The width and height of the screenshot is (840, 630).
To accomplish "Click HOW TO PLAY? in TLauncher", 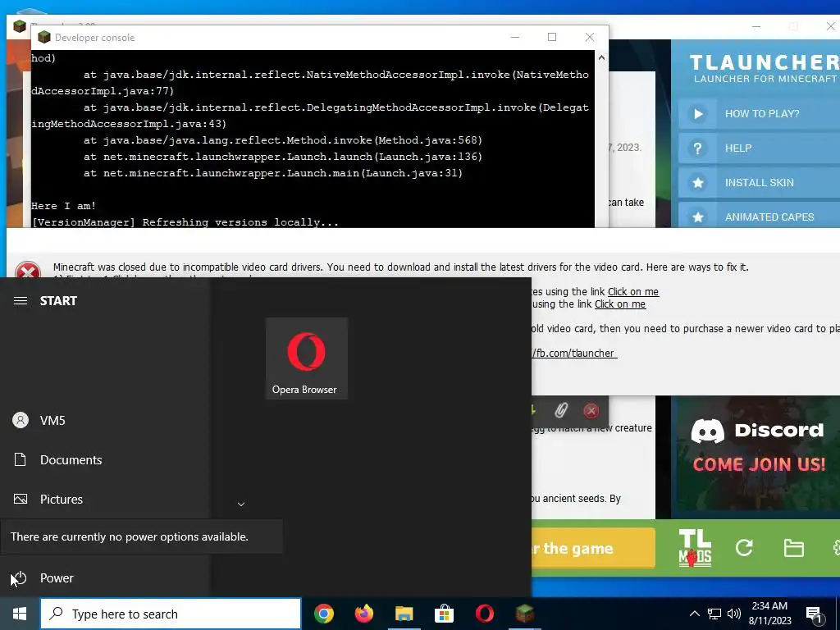I will [759, 113].
